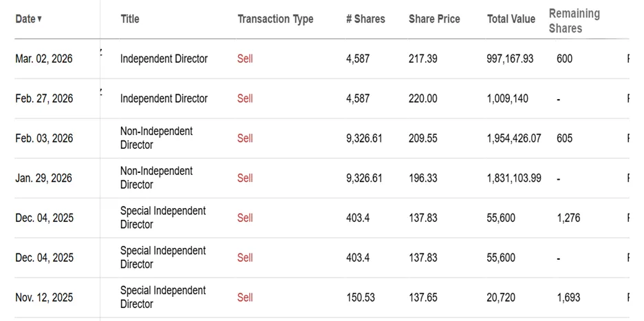The image size is (644, 321).
Task: Click the 1,954,426.07 total value cell
Action: pyautogui.click(x=513, y=138)
